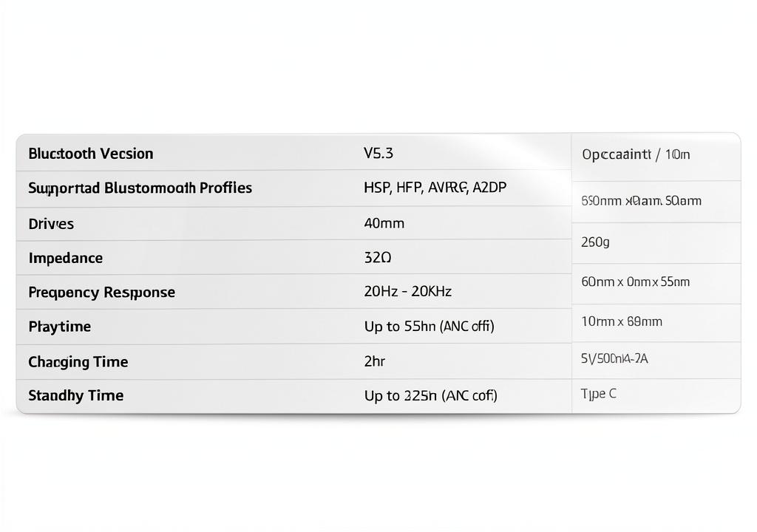Select the "20Hz - 20KHz" value

click(407, 292)
